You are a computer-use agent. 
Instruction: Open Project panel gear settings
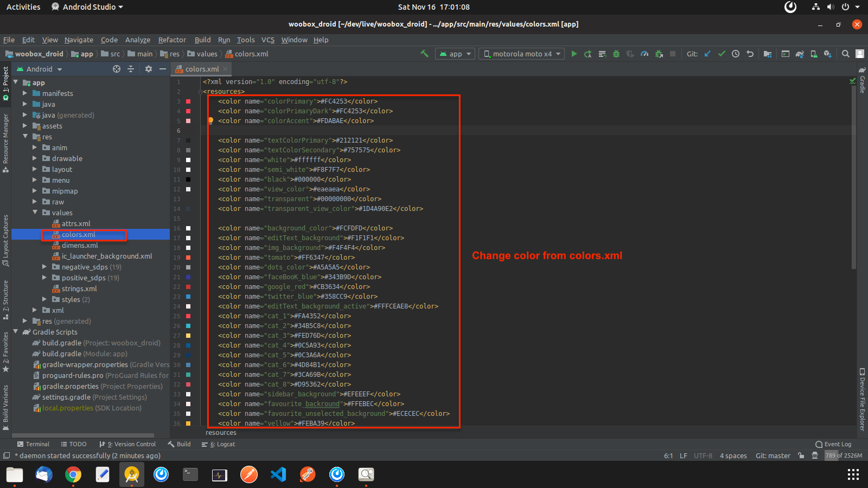pyautogui.click(x=149, y=69)
